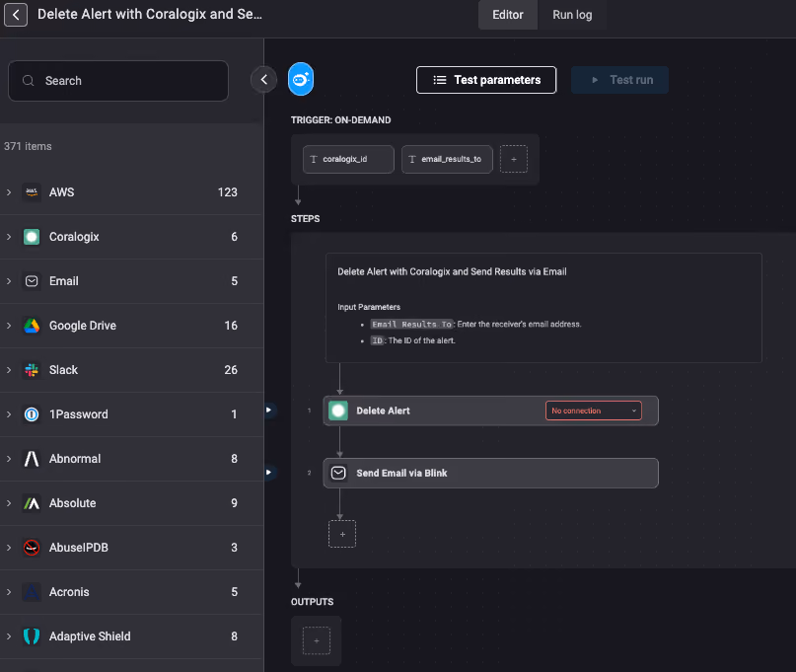Go back using the top-left arrow button
The image size is (796, 672).
(x=16, y=15)
